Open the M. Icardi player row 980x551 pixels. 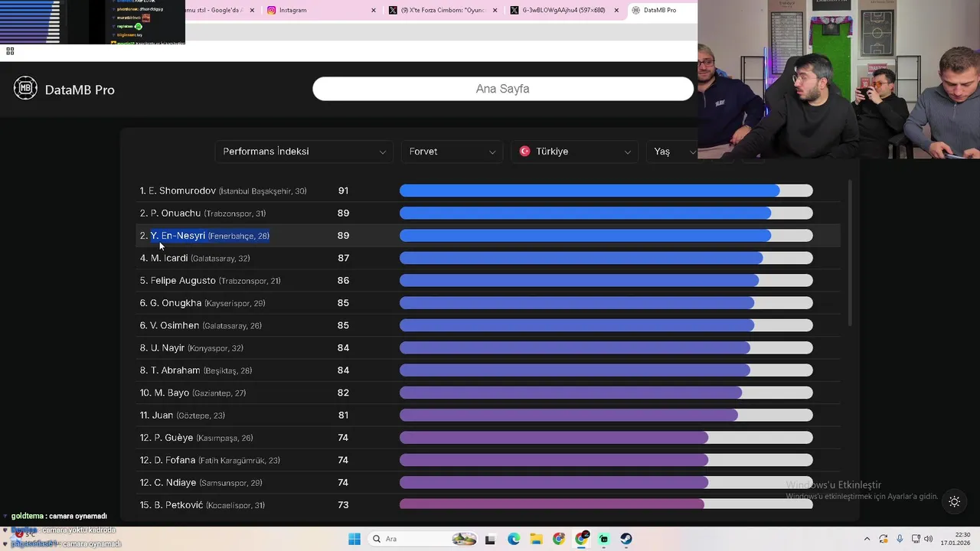click(x=488, y=258)
